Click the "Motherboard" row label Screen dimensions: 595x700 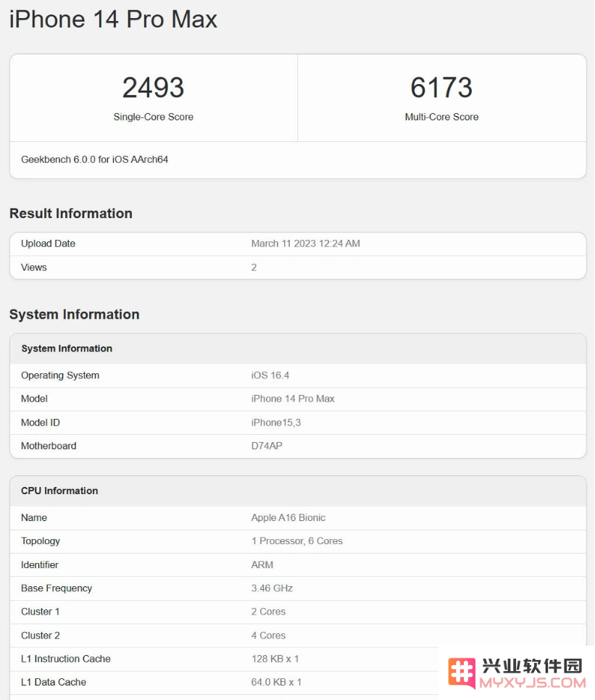[x=49, y=446]
